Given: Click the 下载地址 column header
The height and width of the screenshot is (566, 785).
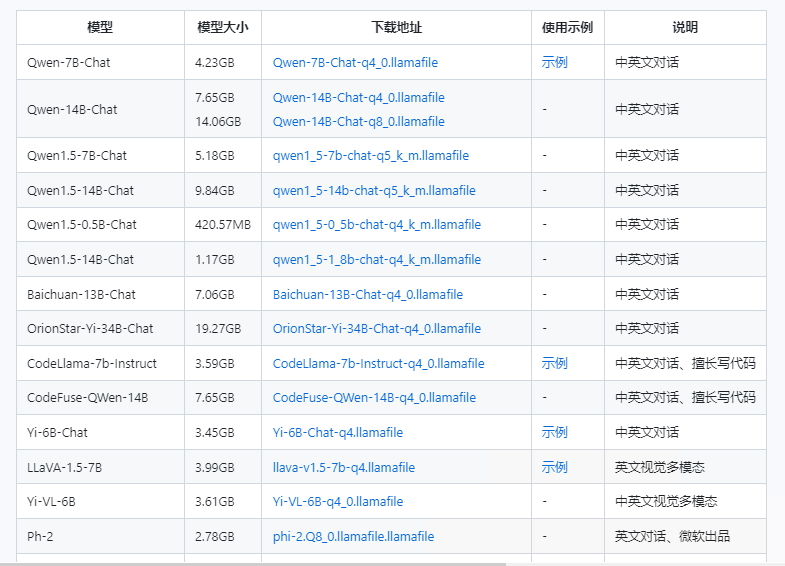Looking at the screenshot, I should pos(397,28).
